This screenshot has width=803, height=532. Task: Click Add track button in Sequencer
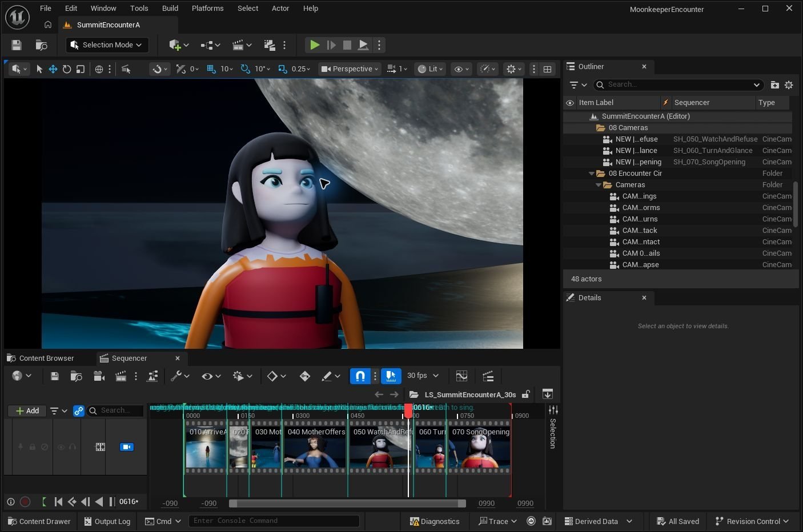point(27,411)
